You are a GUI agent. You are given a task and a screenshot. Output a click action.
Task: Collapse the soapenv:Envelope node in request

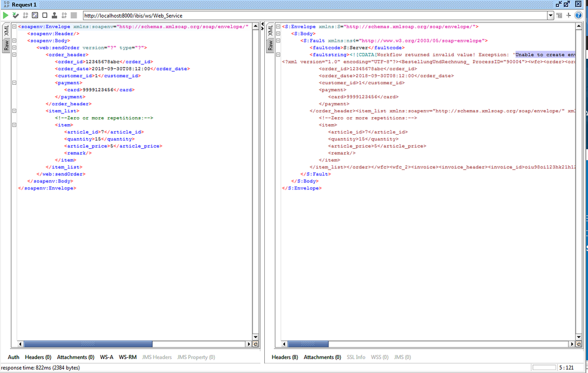[x=15, y=26]
